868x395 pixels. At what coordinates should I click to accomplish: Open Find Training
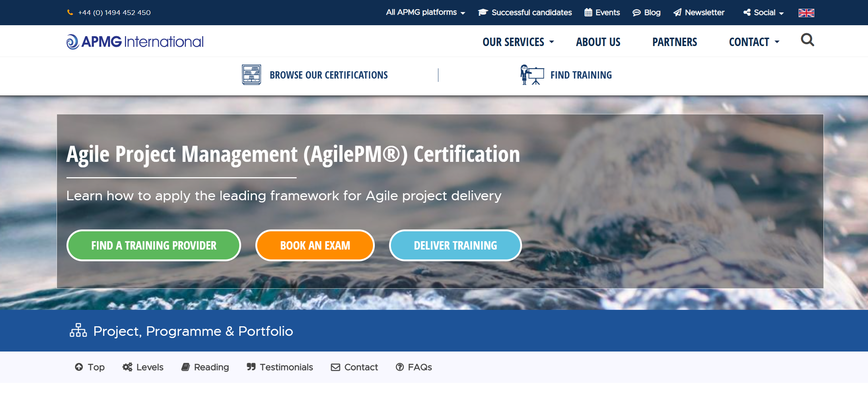point(581,75)
